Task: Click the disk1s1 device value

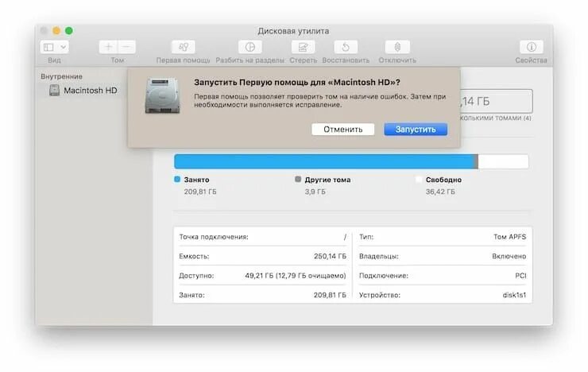Action: (514, 295)
